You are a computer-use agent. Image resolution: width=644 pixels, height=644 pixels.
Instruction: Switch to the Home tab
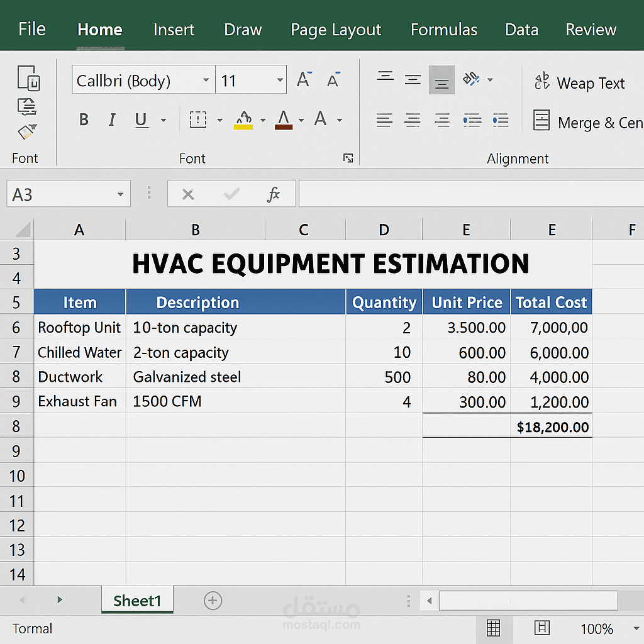100,30
